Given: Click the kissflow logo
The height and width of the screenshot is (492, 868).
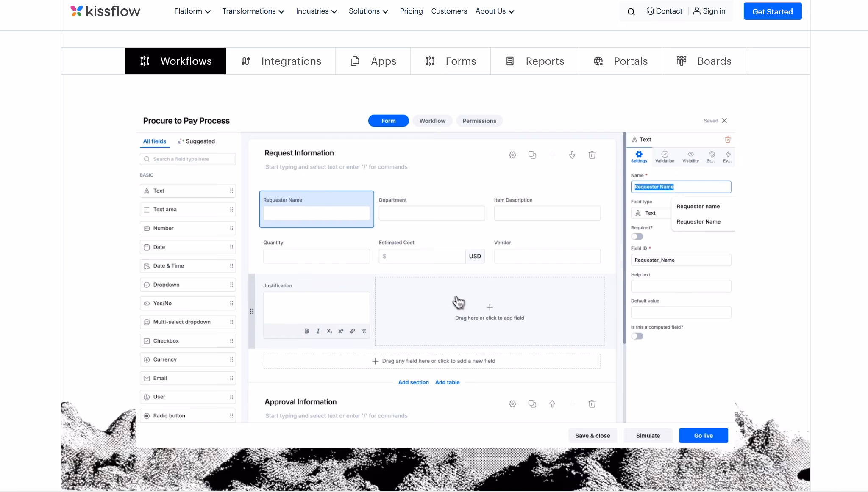Looking at the screenshot, I should [x=105, y=11].
